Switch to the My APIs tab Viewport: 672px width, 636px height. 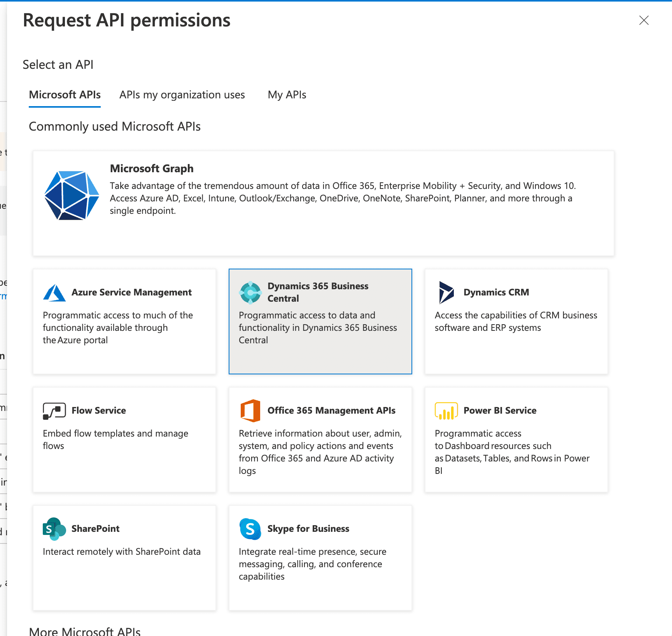tap(287, 94)
